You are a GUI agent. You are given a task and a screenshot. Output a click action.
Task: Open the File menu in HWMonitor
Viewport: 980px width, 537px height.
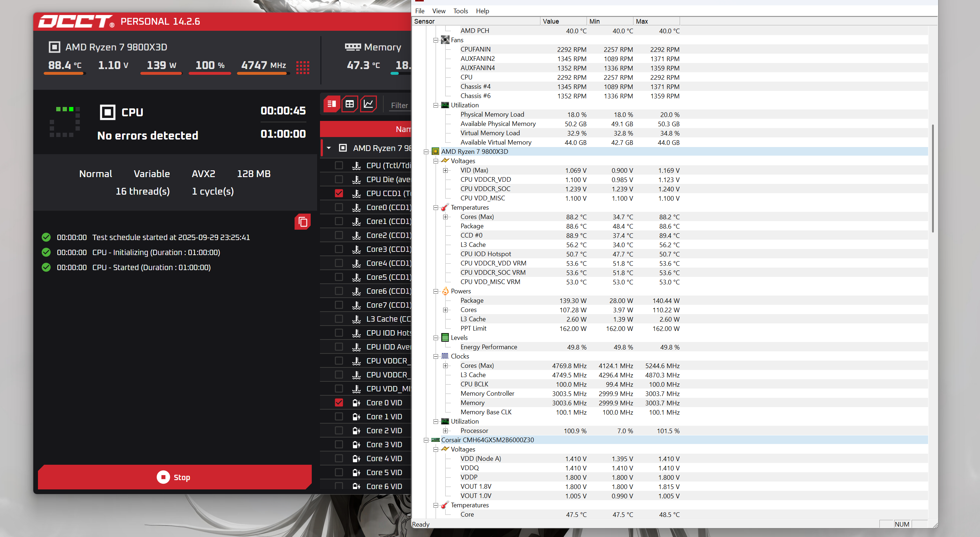(x=419, y=11)
